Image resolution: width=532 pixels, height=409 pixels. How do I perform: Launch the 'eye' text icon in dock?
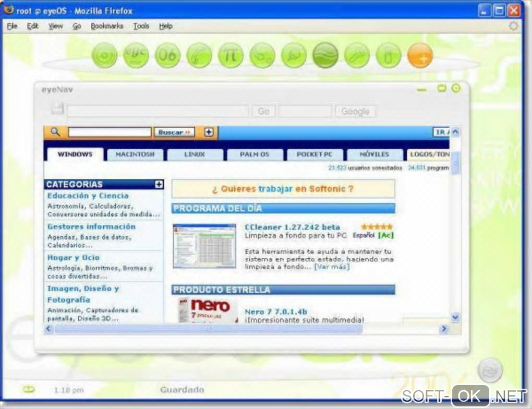[x=136, y=55]
